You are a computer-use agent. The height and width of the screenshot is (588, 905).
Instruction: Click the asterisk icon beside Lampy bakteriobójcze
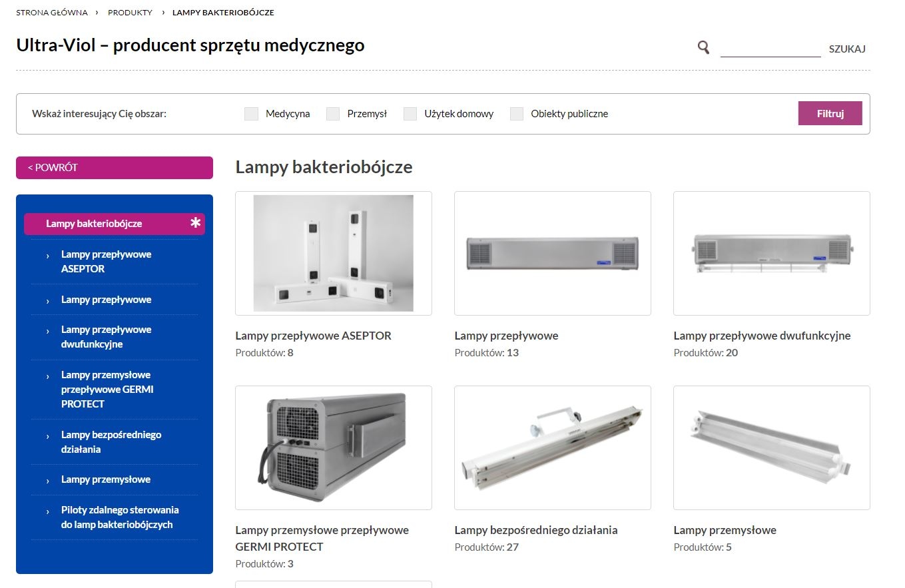195,223
